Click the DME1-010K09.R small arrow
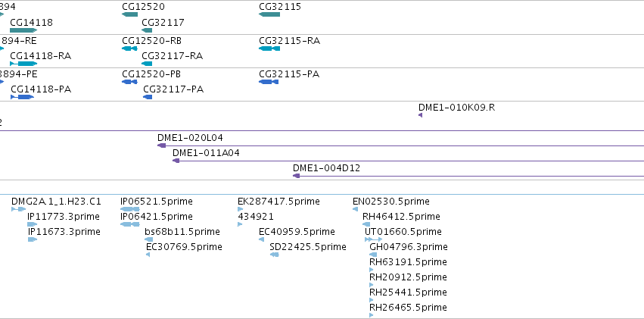Image resolution: width=644 pixels, height=319 pixels. pyautogui.click(x=420, y=115)
